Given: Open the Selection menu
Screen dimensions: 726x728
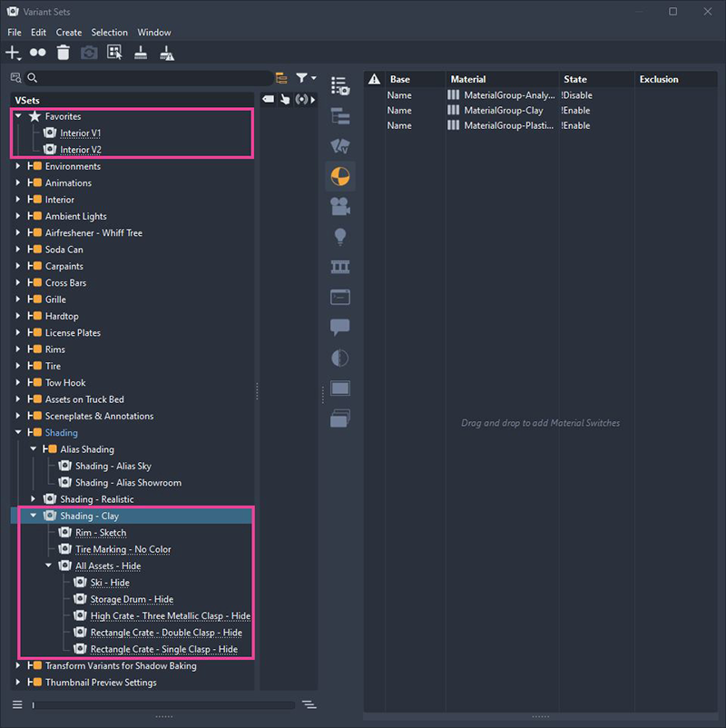Looking at the screenshot, I should pyautogui.click(x=109, y=33).
